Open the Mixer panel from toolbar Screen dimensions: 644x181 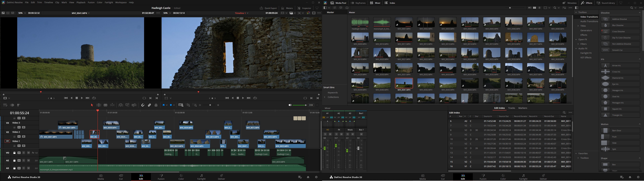[375, 3]
